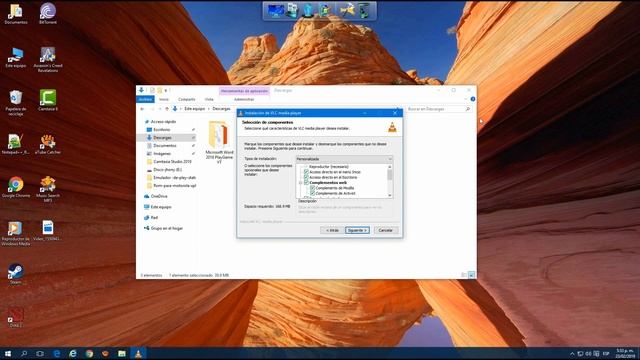640x360 pixels.
Task: Select the Music Search MP3 shortcut
Action: click(x=48, y=189)
